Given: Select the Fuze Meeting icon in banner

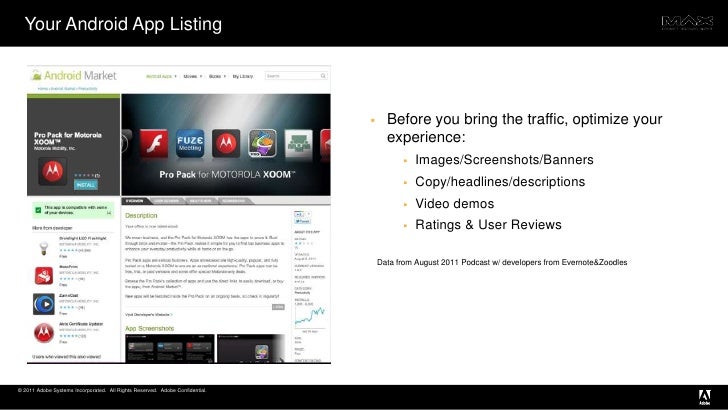Looking at the screenshot, I should (x=190, y=143).
